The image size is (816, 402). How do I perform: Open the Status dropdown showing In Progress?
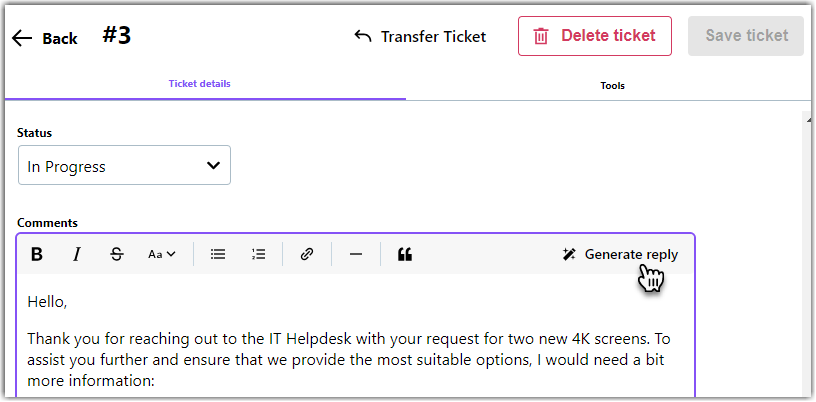tap(124, 165)
